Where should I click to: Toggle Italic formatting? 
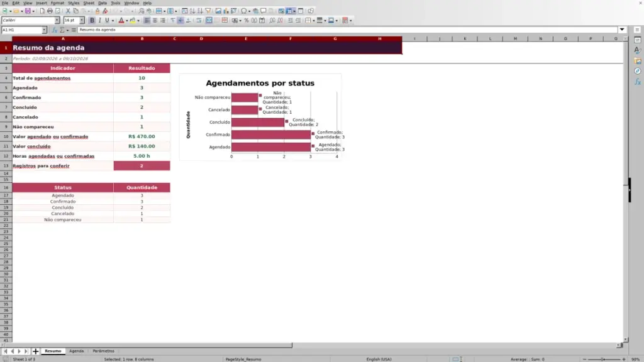(100, 21)
